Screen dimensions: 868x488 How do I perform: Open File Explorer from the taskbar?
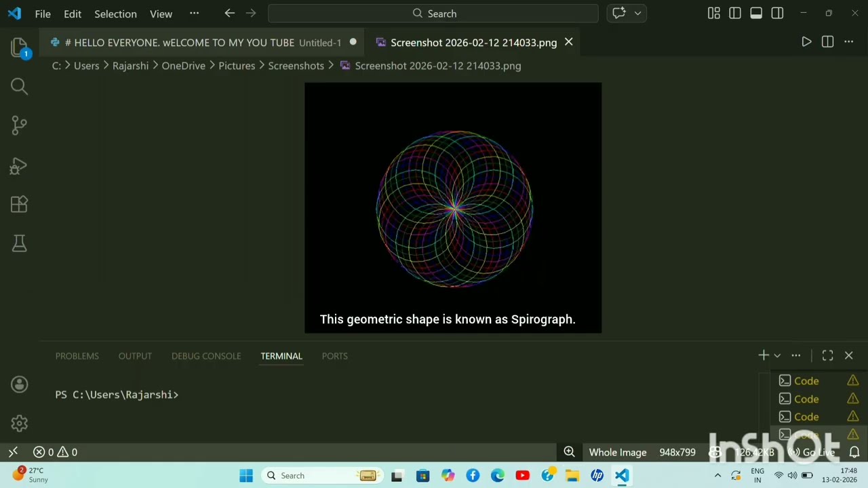point(572,475)
